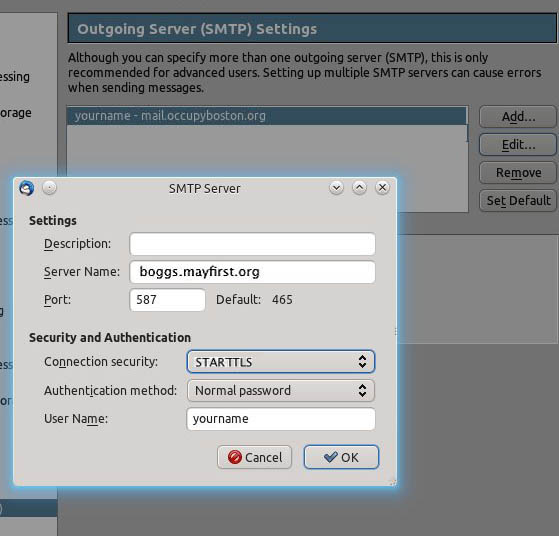
Task: Click the Thunderbird icon in the dialog title bar
Action: 27,188
